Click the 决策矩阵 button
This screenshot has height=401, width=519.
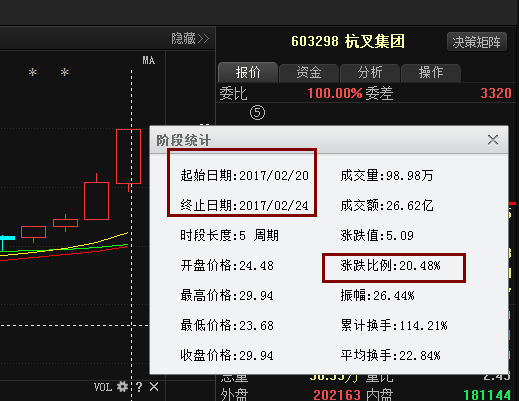[477, 42]
